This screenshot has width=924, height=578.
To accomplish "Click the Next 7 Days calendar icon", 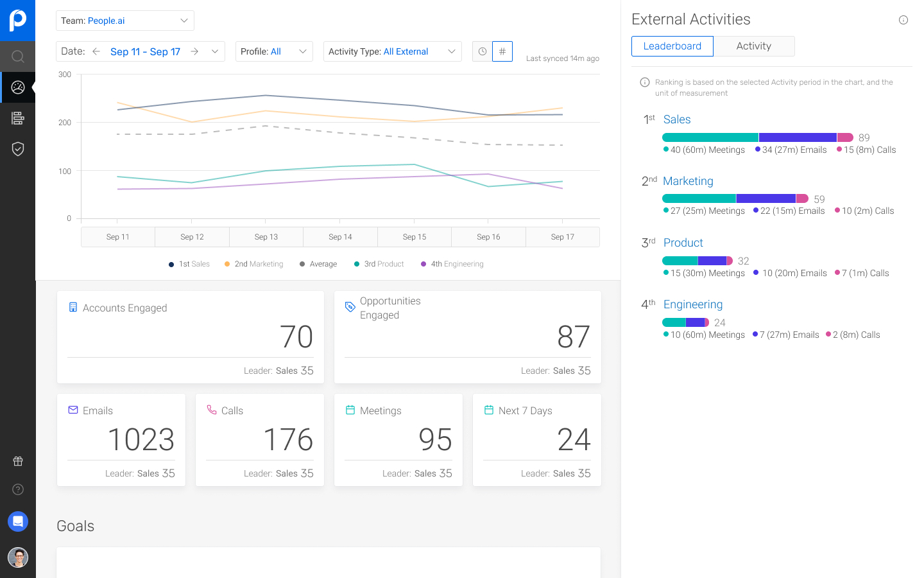I will 489,410.
